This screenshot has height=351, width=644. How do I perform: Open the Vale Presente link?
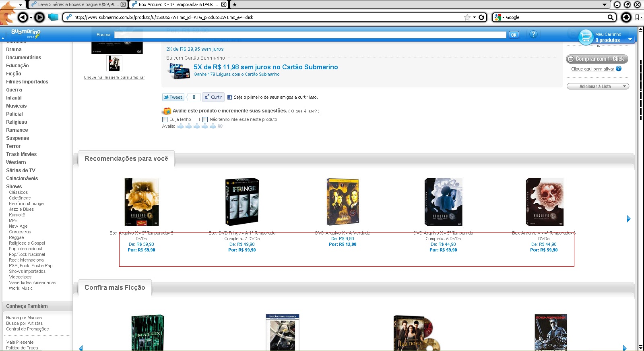(20, 342)
